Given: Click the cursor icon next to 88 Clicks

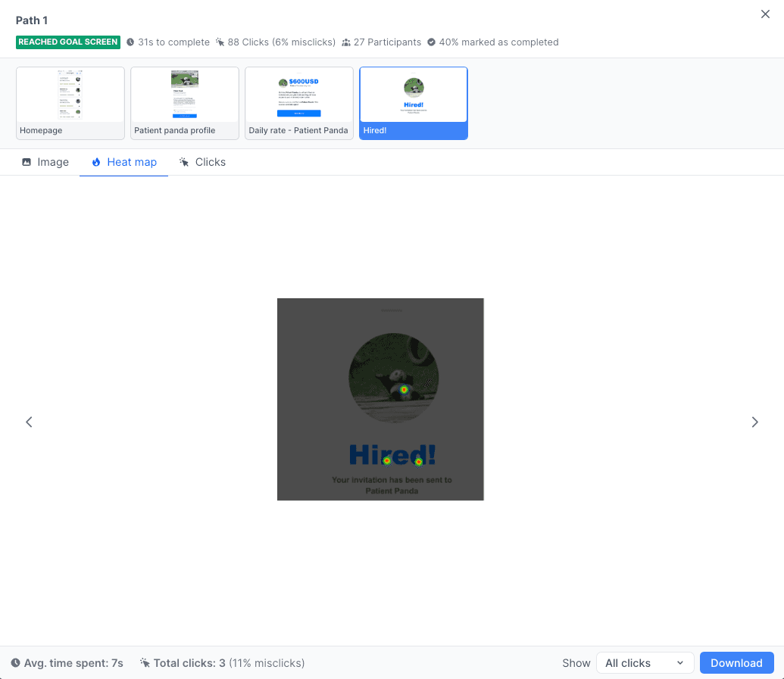Looking at the screenshot, I should [220, 42].
